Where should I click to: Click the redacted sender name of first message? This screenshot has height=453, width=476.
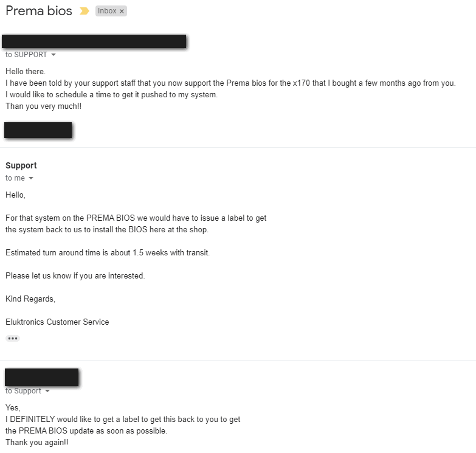(94, 41)
